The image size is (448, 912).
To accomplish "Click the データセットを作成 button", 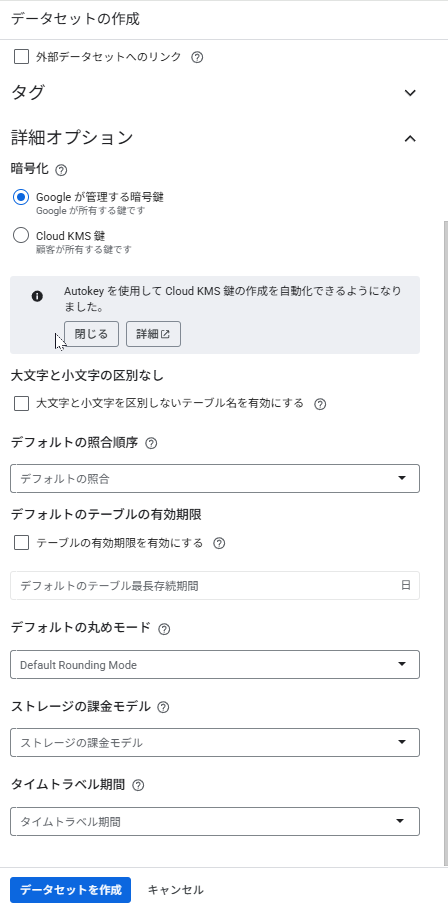I will tap(70, 890).
